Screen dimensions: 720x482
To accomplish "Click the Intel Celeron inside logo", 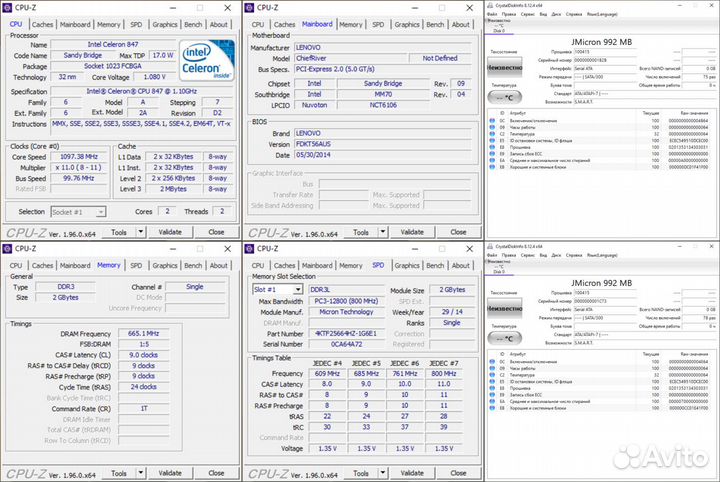I will pos(207,61).
